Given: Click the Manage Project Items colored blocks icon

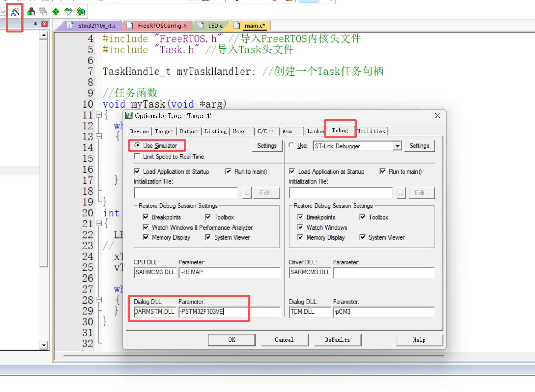Looking at the screenshot, I should pos(31,12).
